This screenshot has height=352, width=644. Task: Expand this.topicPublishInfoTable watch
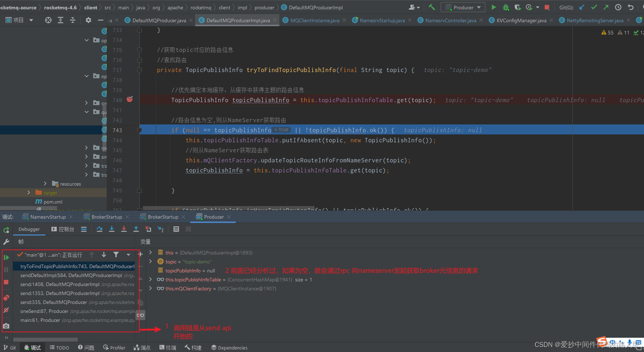[151, 279]
